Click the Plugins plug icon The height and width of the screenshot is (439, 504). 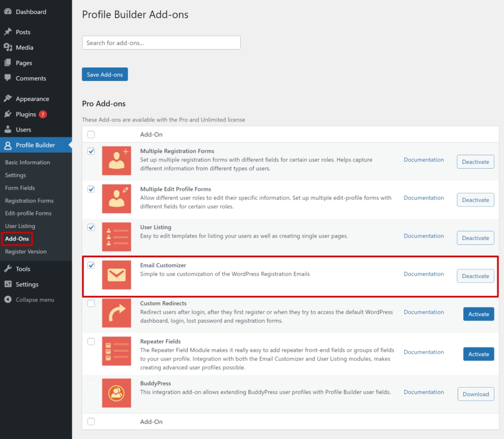8,114
